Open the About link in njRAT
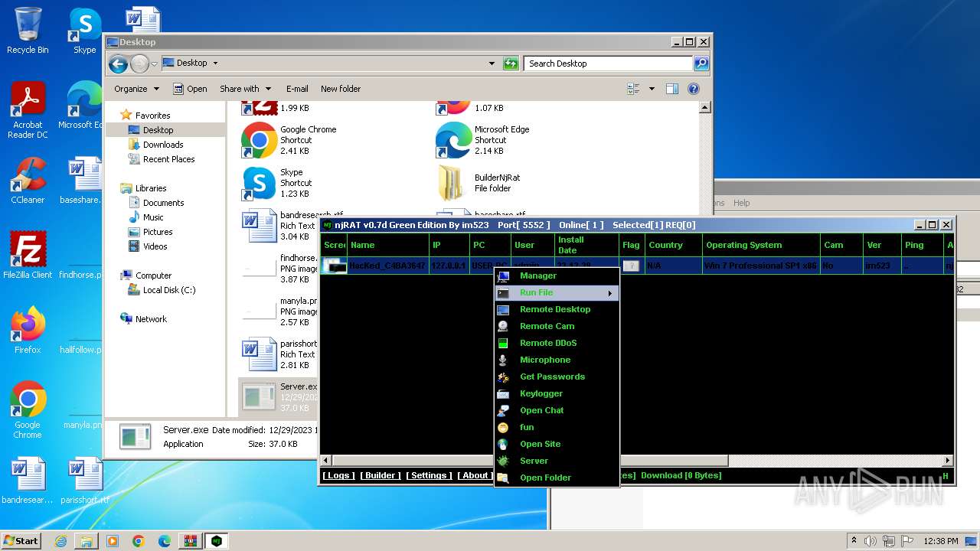Screen dimensions: 980x551 click(475, 475)
